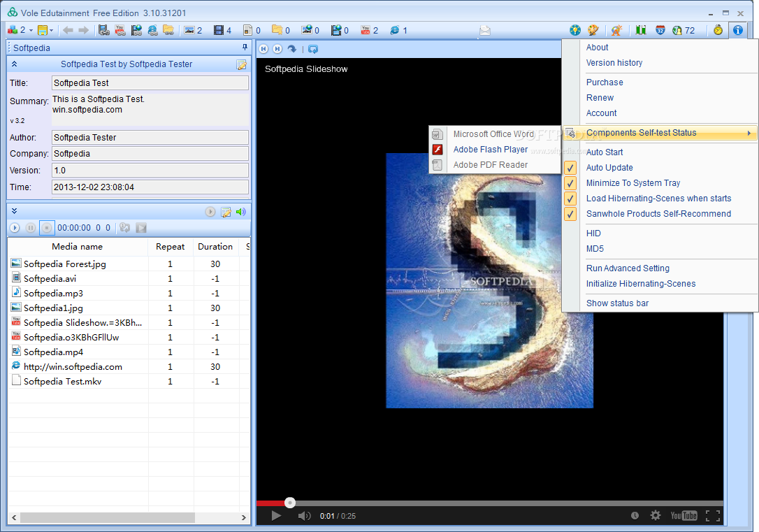Collapse the Softpedia Test header section

14,64
